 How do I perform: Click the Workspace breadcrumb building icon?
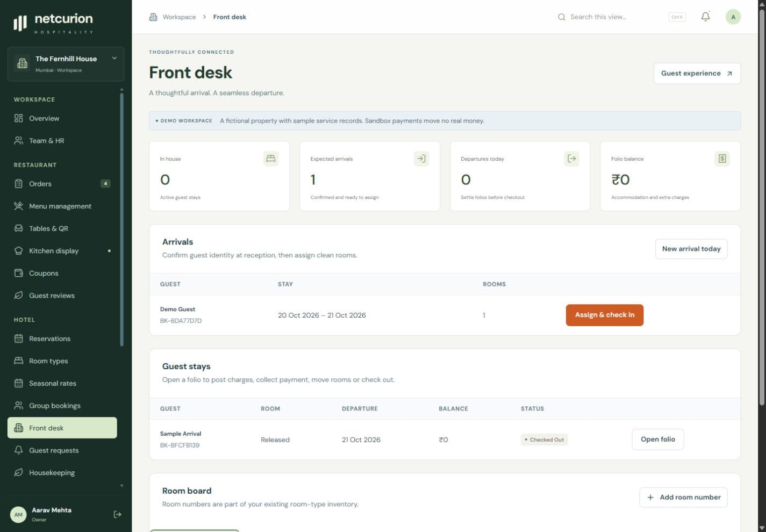153,17
